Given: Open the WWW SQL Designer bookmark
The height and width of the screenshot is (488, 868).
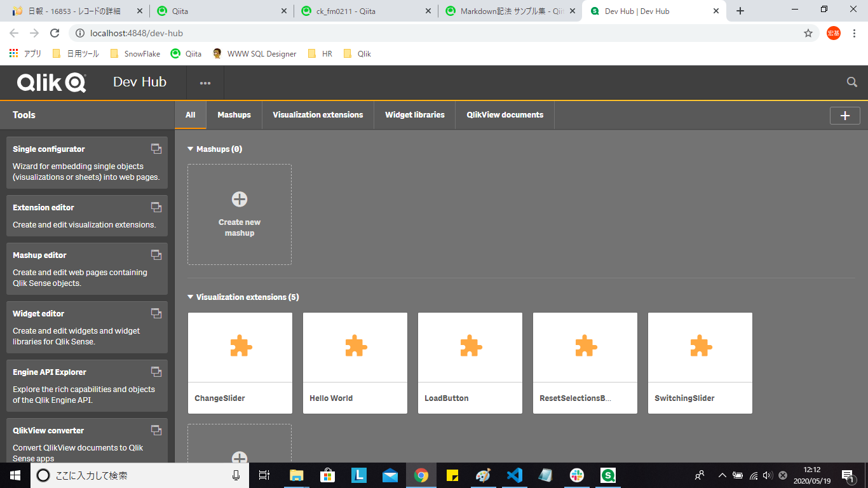Looking at the screenshot, I should pos(254,54).
